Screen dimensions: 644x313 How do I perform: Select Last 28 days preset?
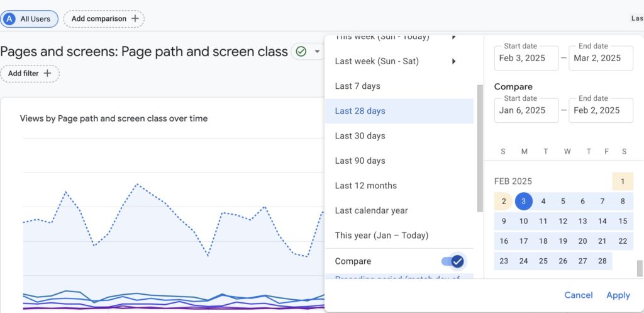399,111
